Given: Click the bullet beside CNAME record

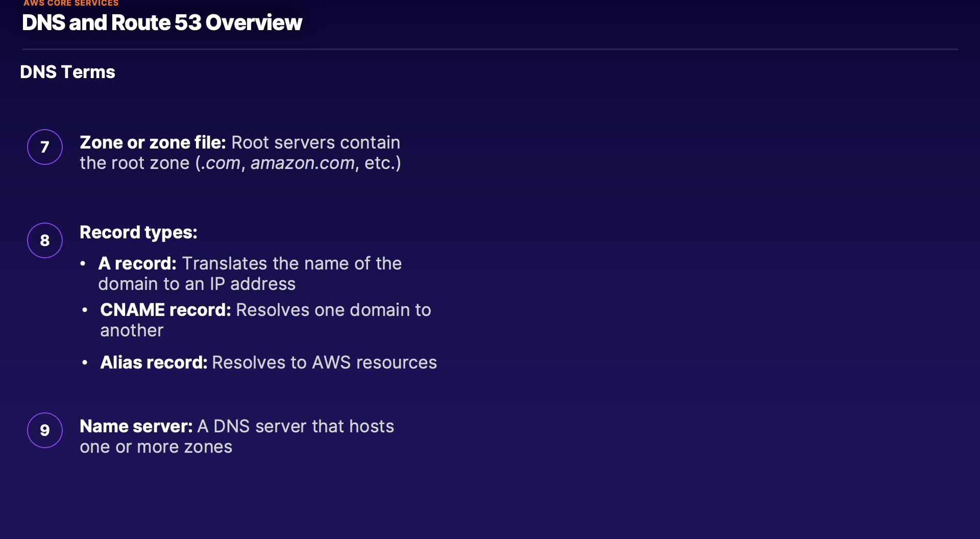Looking at the screenshot, I should [85, 310].
